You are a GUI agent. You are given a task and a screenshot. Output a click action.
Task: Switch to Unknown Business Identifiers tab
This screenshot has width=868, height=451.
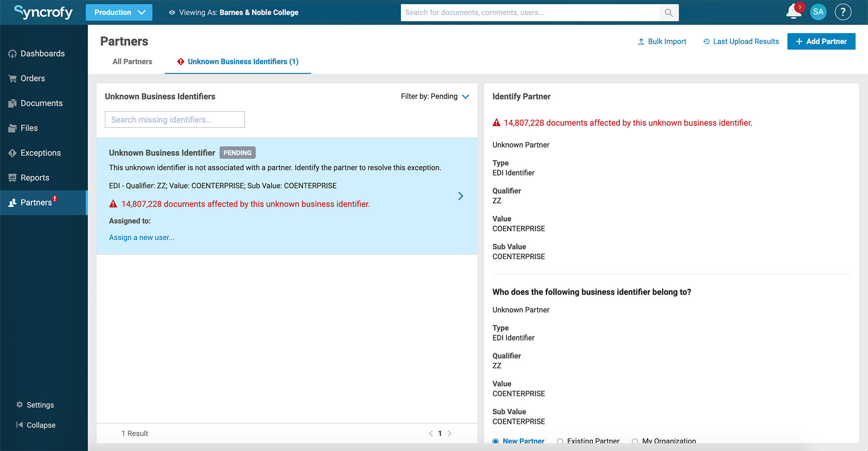tap(238, 62)
